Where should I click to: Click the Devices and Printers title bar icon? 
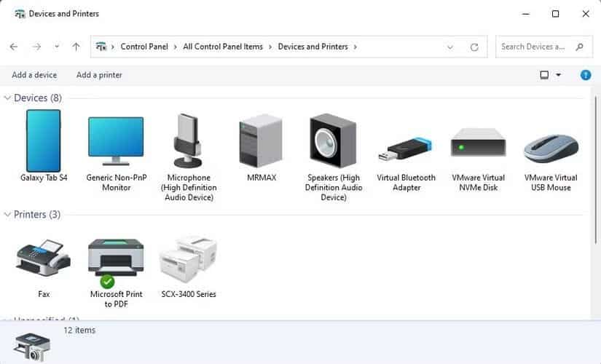click(x=20, y=14)
